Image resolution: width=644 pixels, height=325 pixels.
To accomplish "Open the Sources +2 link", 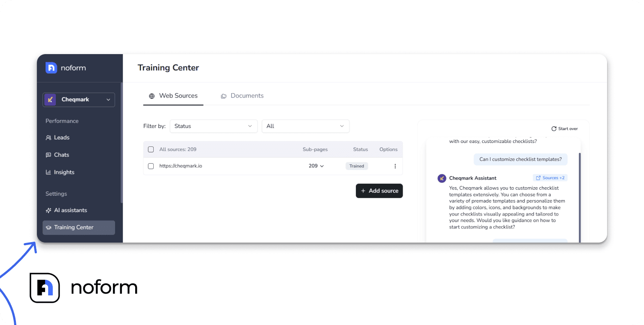I will pyautogui.click(x=550, y=177).
